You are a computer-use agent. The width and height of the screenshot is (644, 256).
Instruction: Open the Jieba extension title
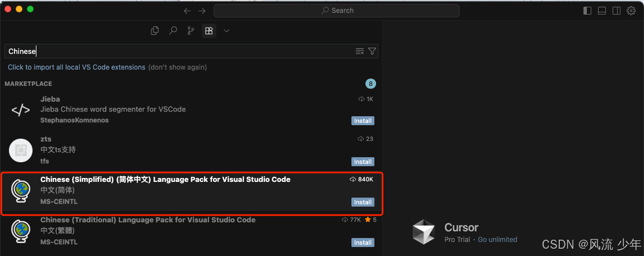[50, 99]
